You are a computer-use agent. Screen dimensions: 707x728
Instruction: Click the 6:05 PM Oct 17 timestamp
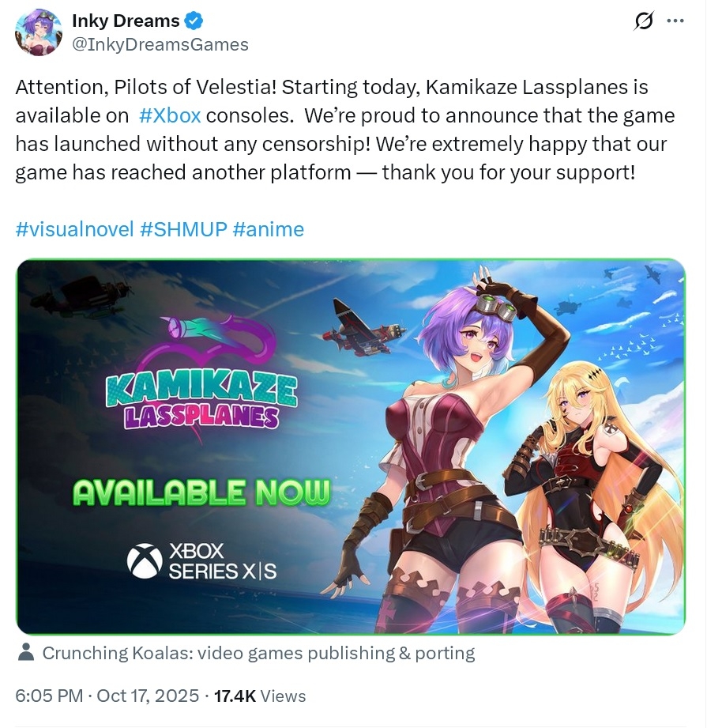[x=107, y=696]
